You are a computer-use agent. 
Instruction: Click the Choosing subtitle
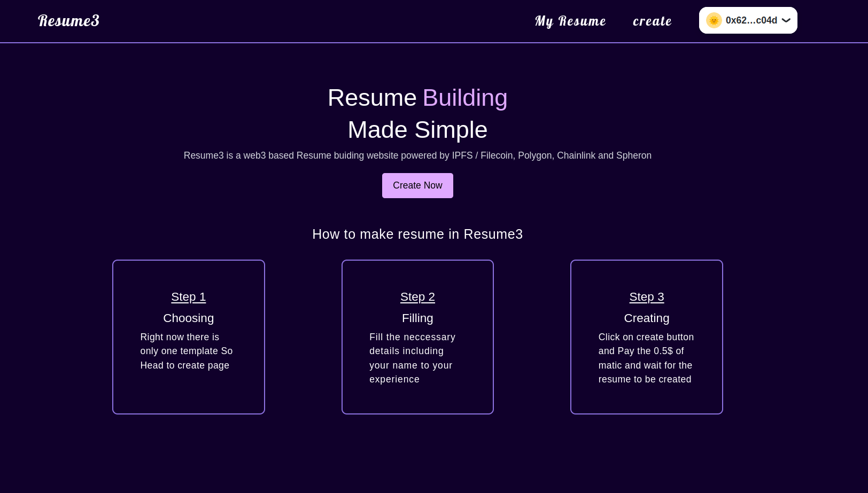point(189,318)
